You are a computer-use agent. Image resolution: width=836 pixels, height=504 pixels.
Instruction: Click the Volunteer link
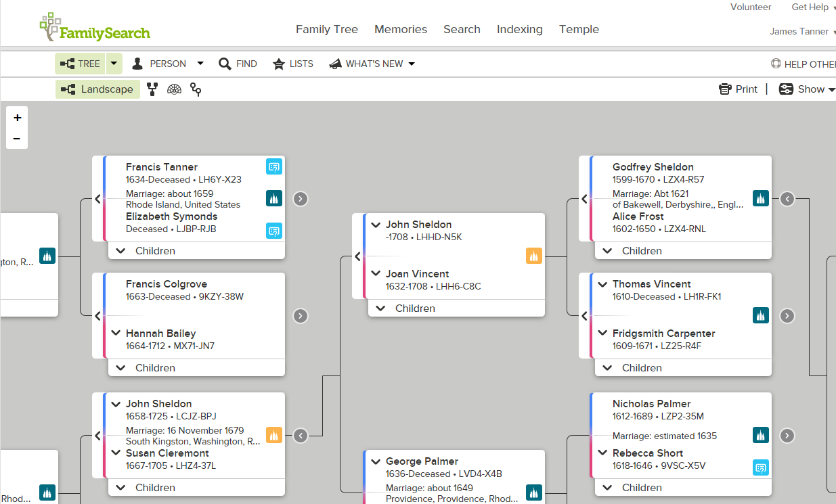point(751,7)
